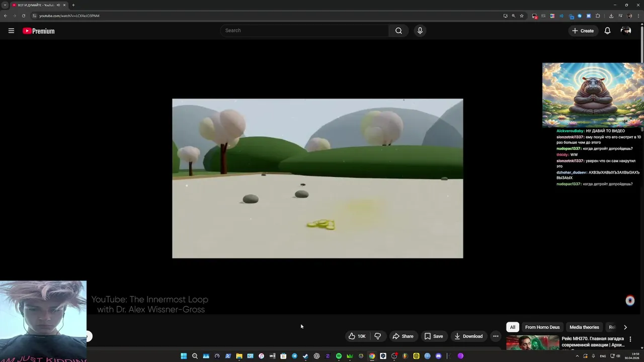This screenshot has width=644, height=362.
Task: Click chat username AickverouBaby
Action: pyautogui.click(x=570, y=131)
